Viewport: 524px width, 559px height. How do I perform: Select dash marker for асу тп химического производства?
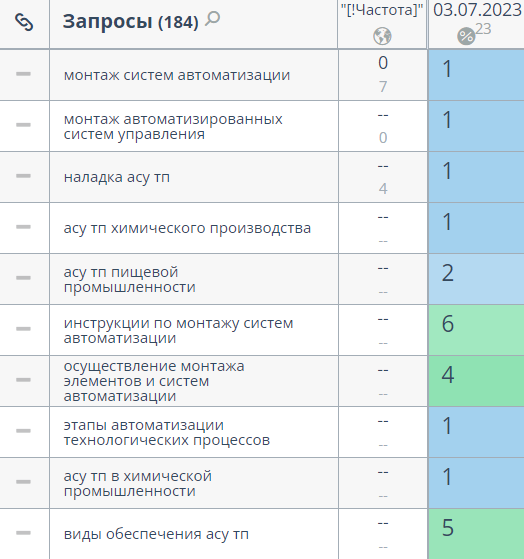(23, 227)
